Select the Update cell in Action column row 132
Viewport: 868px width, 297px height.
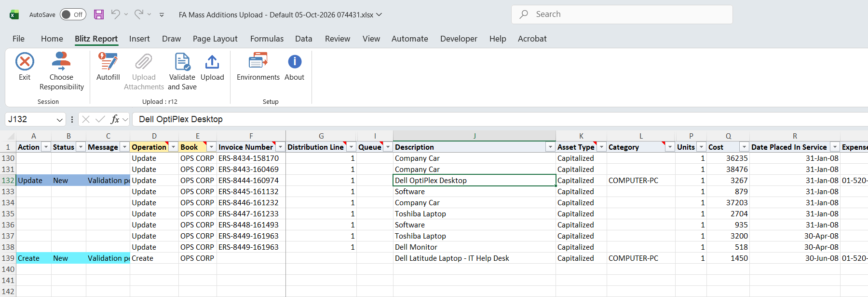pos(34,181)
